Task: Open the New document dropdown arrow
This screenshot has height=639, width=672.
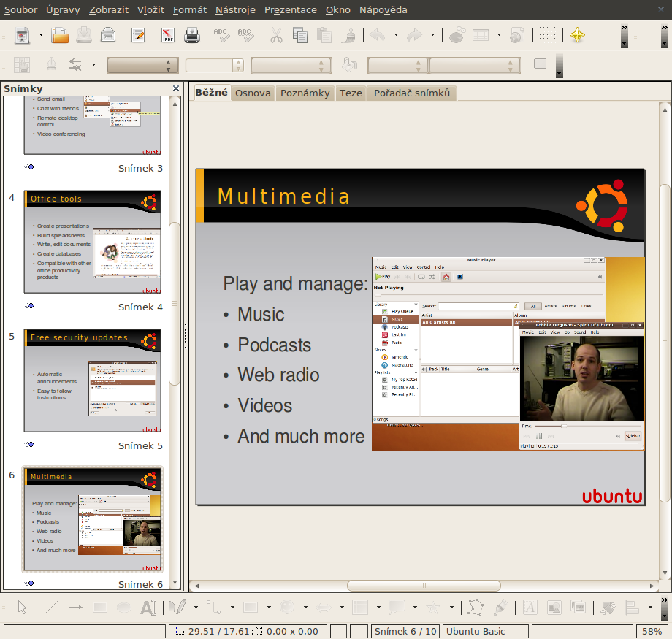Action: [x=41, y=35]
